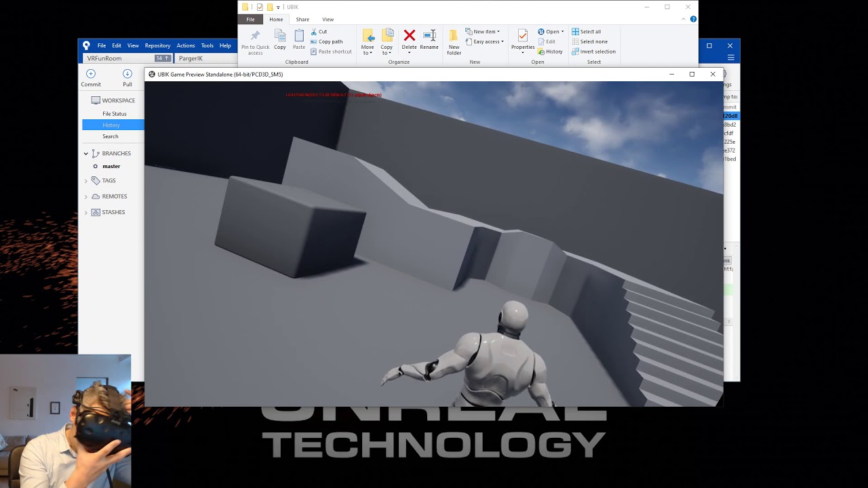Open SourceTree File menu

point(101,45)
